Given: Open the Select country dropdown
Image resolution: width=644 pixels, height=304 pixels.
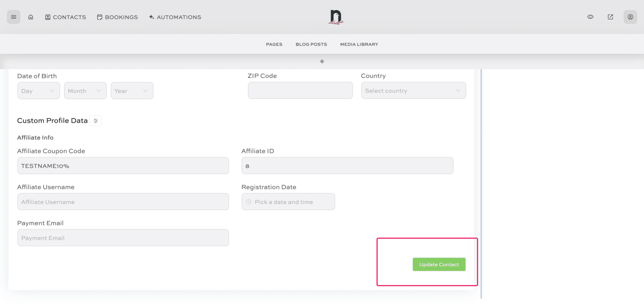Looking at the screenshot, I should coord(413,91).
